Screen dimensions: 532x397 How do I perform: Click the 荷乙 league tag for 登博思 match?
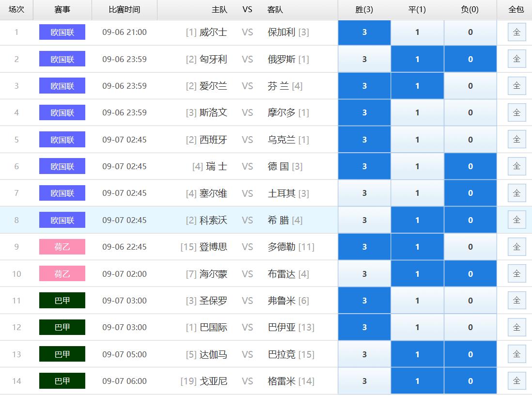point(62,247)
